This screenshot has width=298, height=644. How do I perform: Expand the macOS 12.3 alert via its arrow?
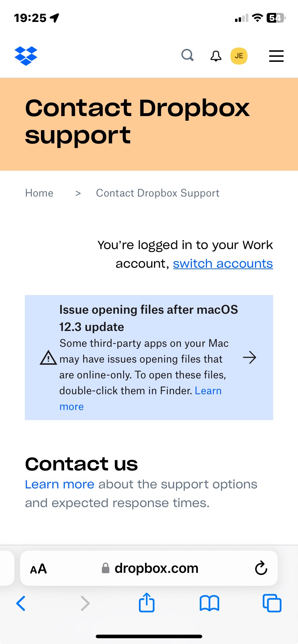pos(249,358)
